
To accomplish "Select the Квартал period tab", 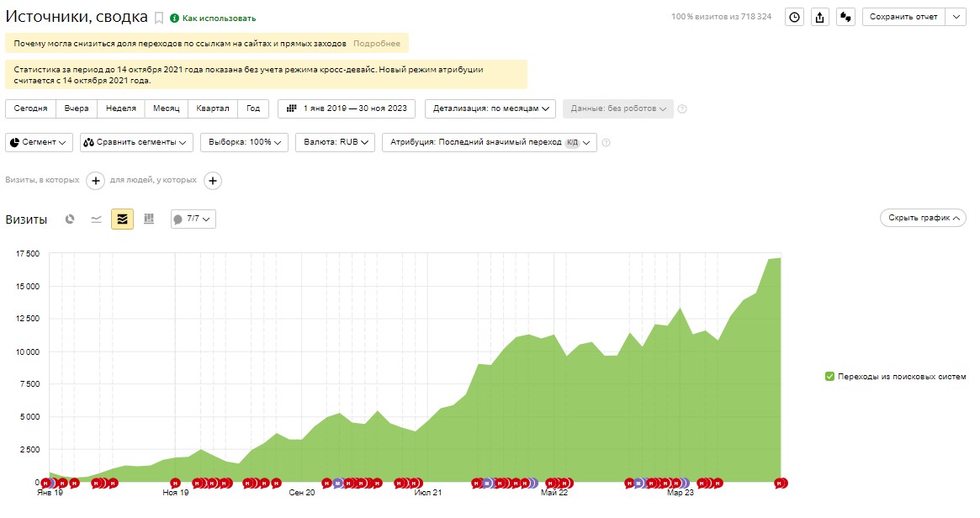I will 213,108.
